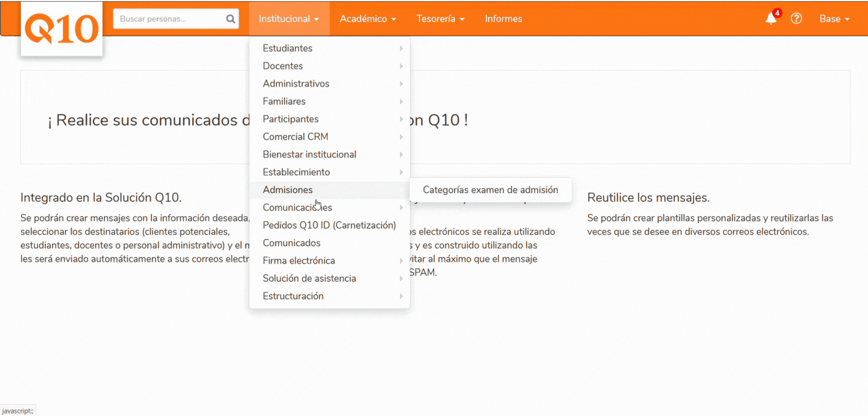Expand the Familiares submenu
Viewport: 868px width, 416px height.
[x=330, y=101]
